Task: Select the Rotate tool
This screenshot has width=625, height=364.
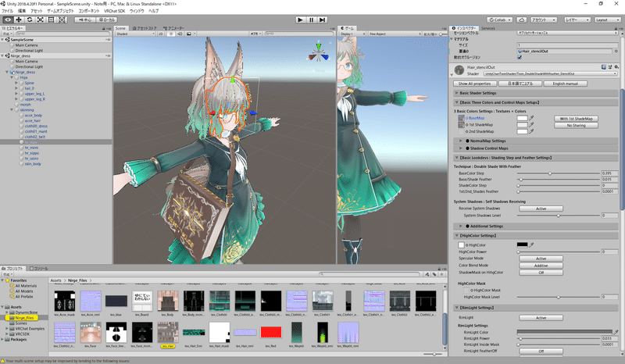Action: (30, 20)
